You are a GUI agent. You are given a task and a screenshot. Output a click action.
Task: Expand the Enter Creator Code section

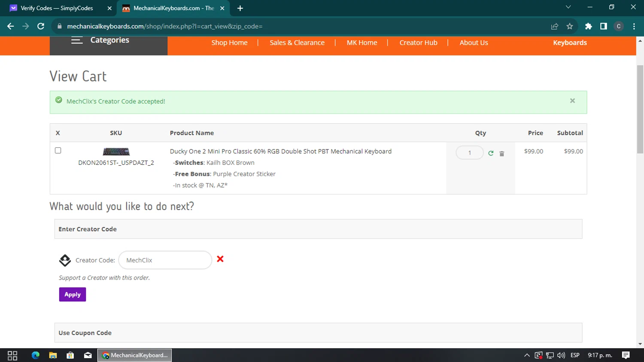click(x=318, y=229)
